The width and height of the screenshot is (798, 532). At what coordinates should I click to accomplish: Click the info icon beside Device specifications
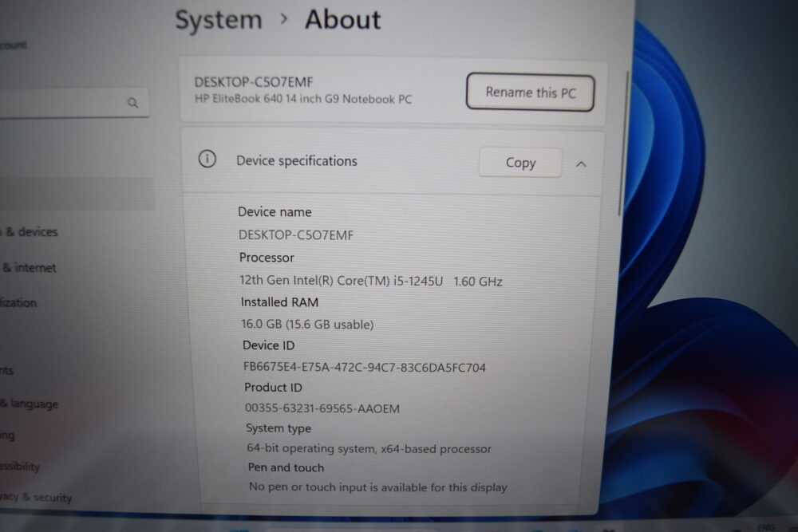tap(207, 160)
